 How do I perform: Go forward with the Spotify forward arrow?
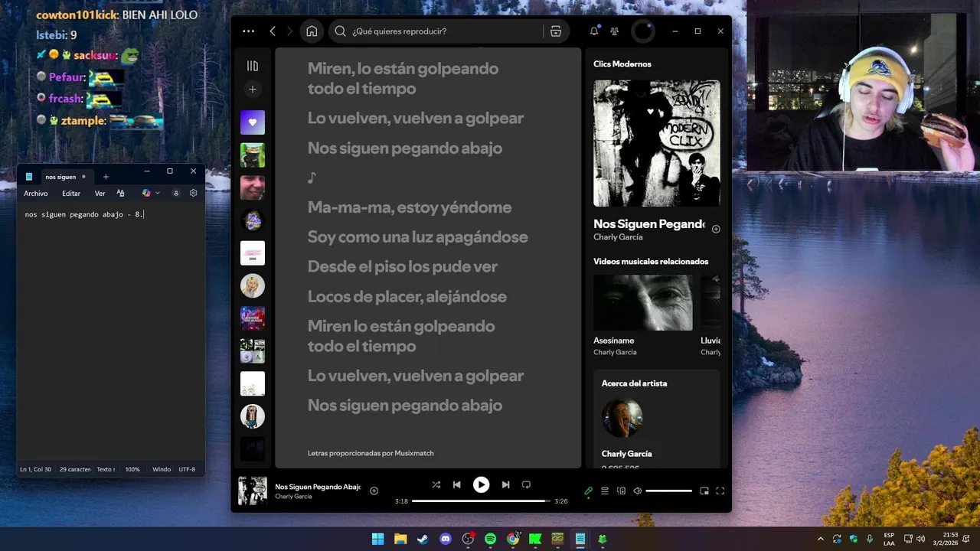tap(289, 31)
